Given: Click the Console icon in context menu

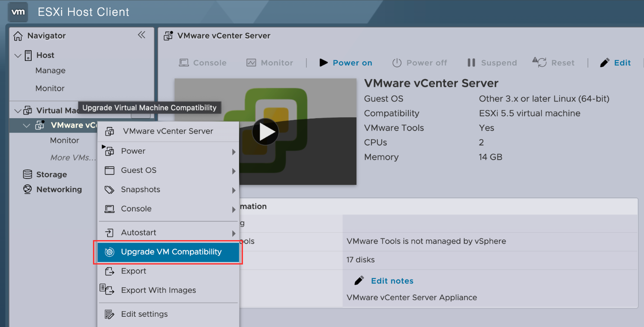Looking at the screenshot, I should click(x=110, y=209).
